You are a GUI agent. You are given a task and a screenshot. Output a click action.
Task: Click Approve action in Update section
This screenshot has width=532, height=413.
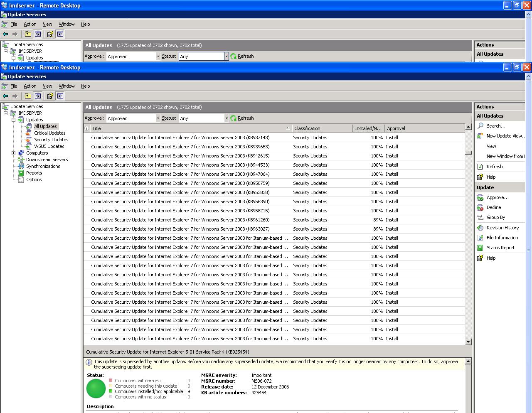click(498, 198)
